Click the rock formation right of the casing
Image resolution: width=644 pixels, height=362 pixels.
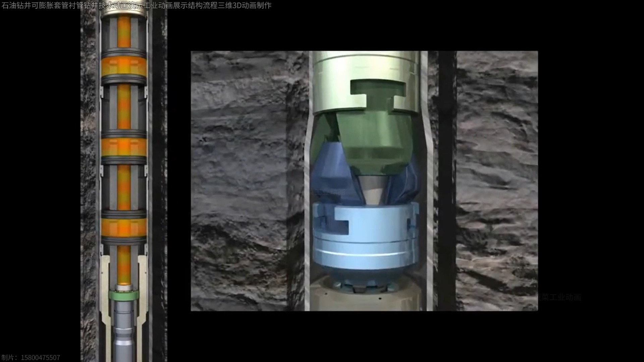496,181
